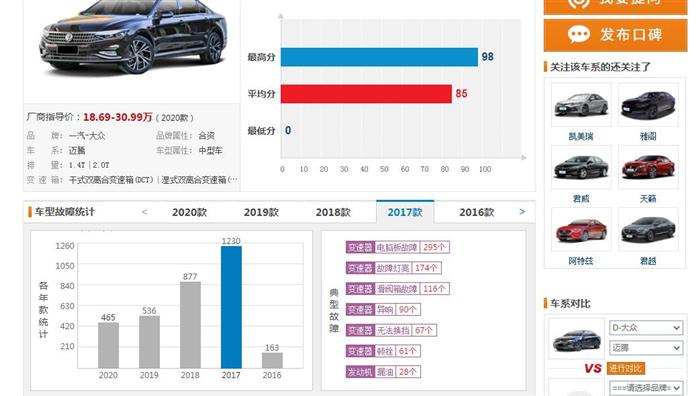The height and width of the screenshot is (396, 700).
Task: Click the 滑阀箱故障 116个 fault tag
Action: click(397, 289)
